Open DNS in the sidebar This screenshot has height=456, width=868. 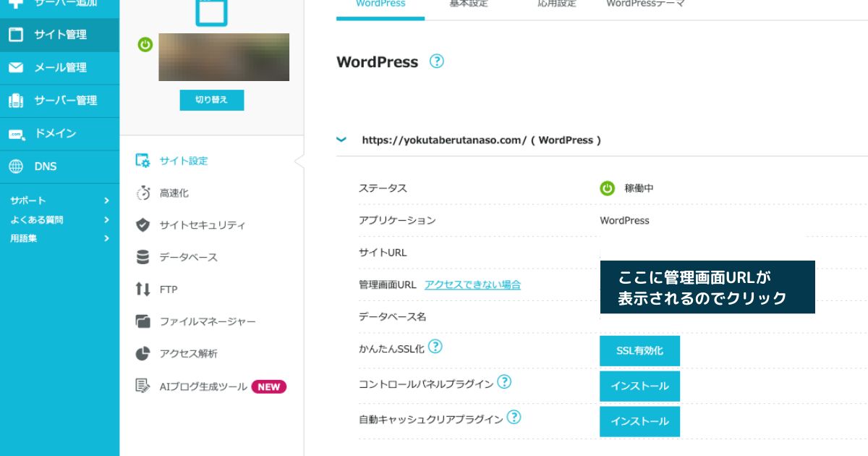[x=59, y=166]
